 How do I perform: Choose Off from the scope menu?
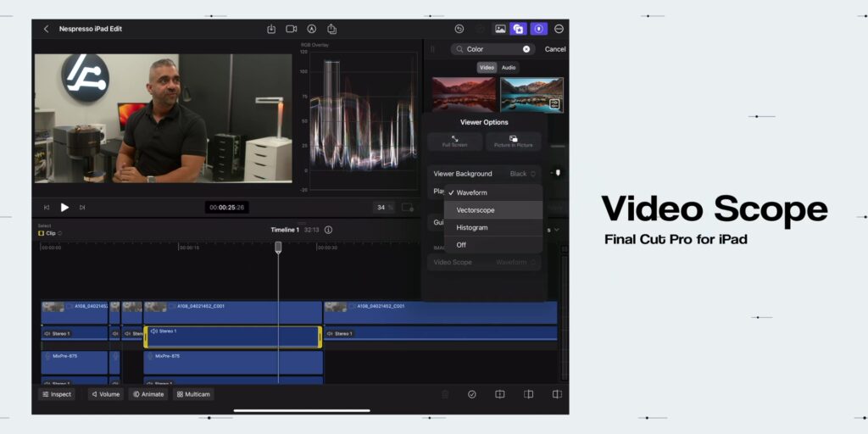[493, 245]
